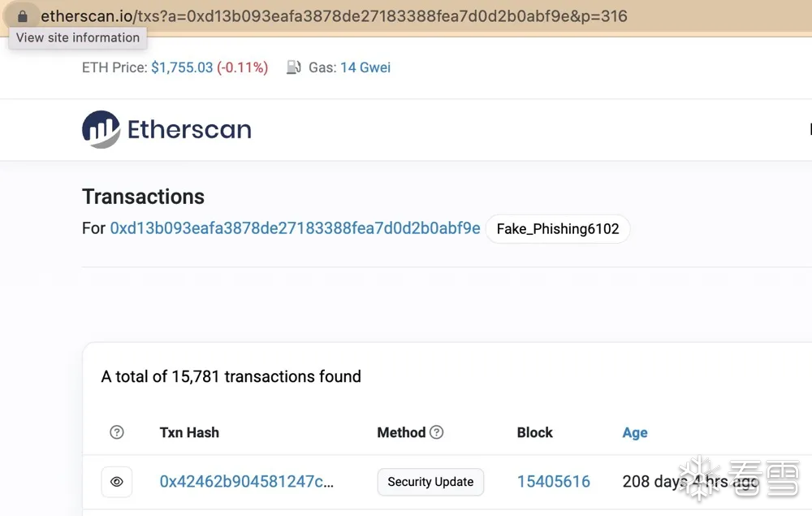The width and height of the screenshot is (812, 516).
Task: Preview transaction with the eye icon
Action: coord(117,482)
